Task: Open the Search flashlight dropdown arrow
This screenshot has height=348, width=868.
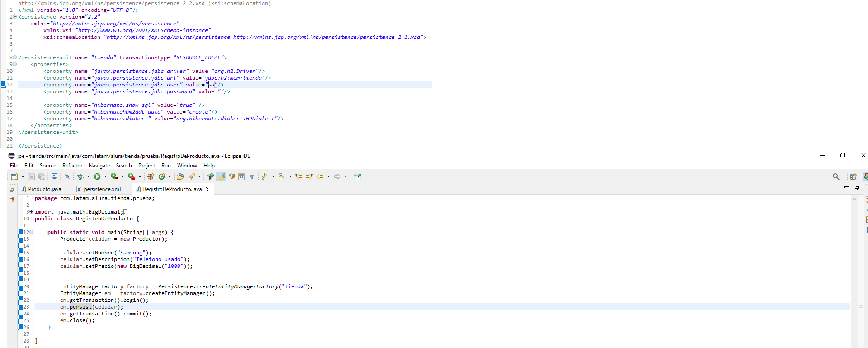Action: click(x=199, y=176)
